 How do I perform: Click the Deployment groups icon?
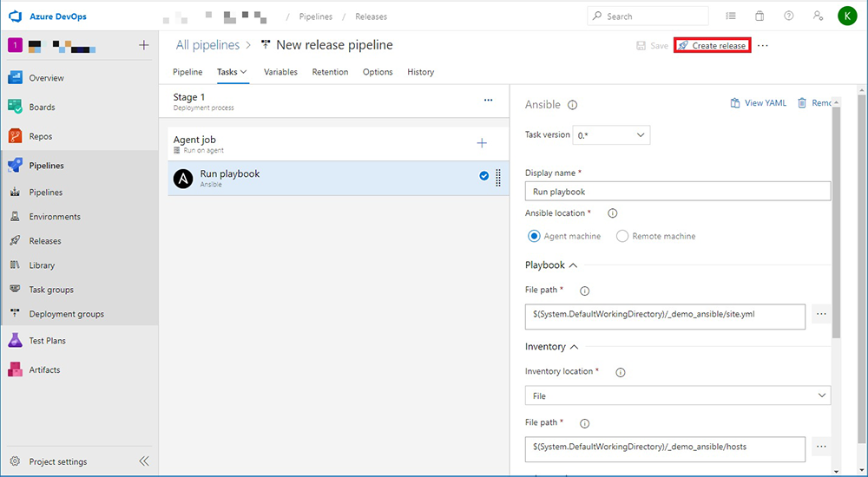15,314
